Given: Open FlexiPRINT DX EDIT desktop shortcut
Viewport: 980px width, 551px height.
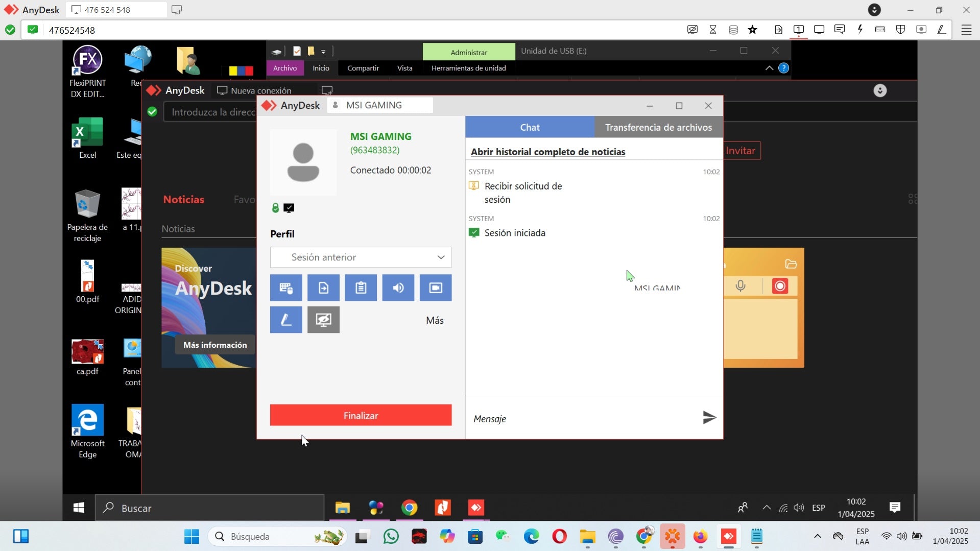Looking at the screenshot, I should pos(87,72).
